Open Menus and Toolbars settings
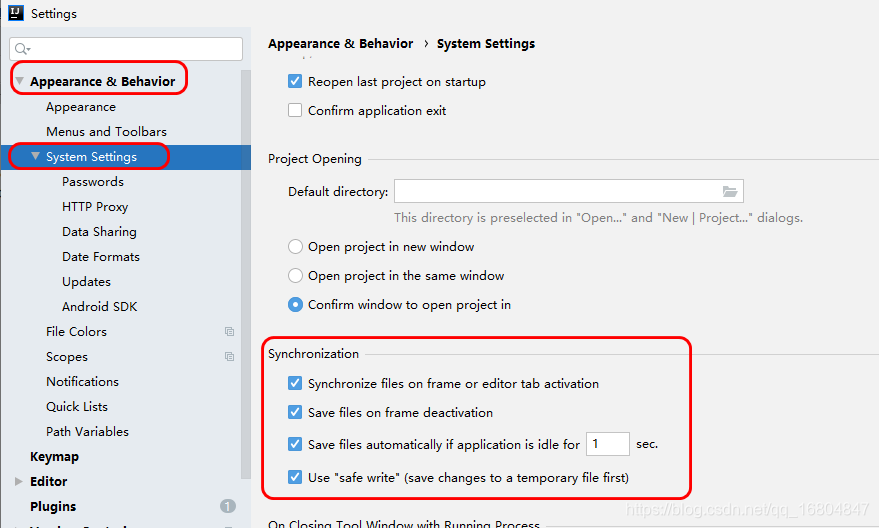 click(x=107, y=131)
